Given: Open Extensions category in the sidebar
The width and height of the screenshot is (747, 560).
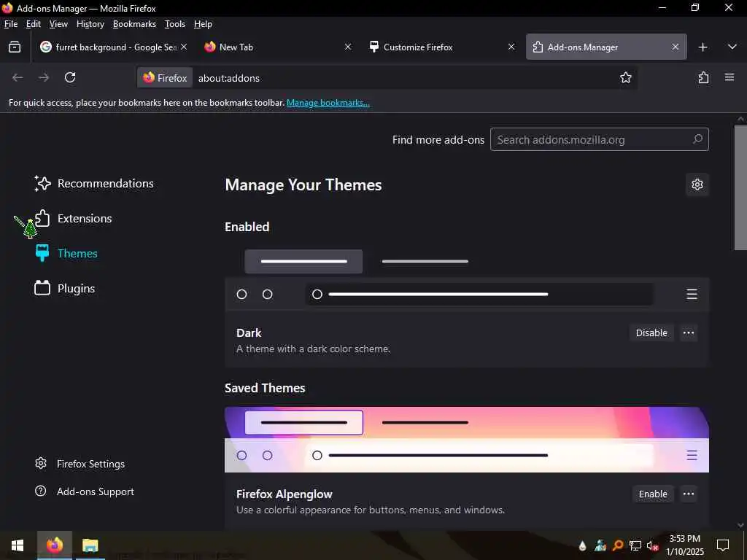Looking at the screenshot, I should [73, 218].
